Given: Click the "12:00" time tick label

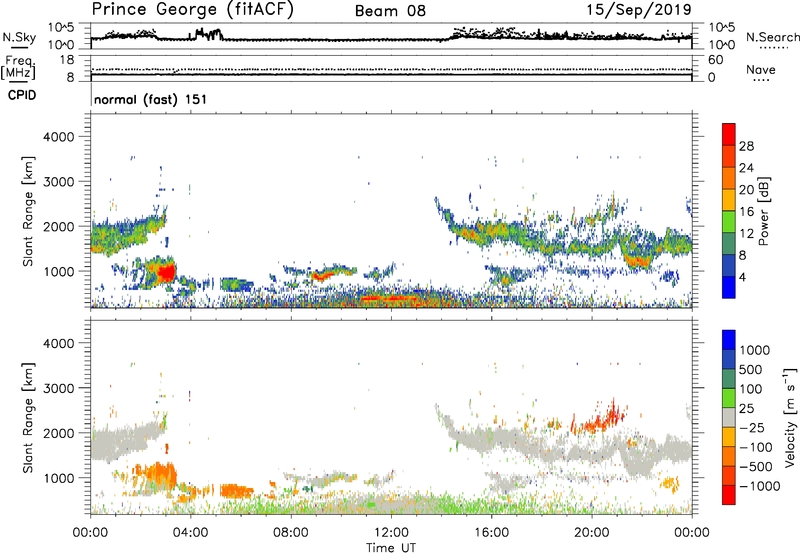Looking at the screenshot, I should (x=391, y=533).
